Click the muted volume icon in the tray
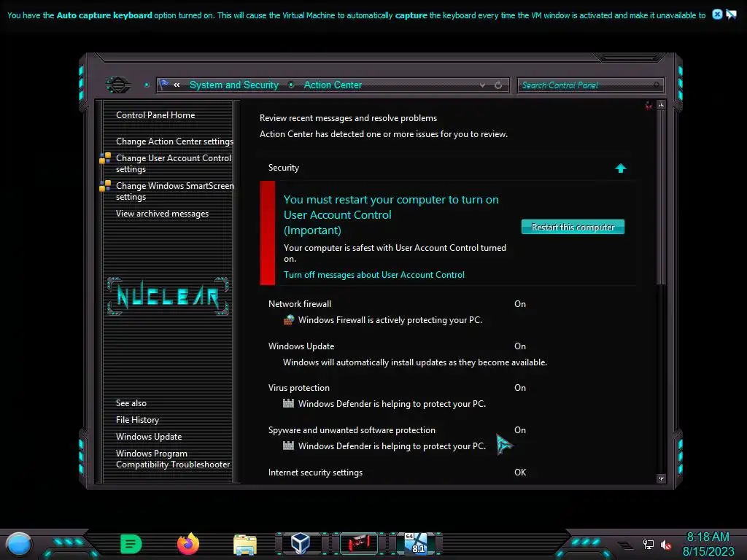The width and height of the screenshot is (747, 560). (x=665, y=544)
